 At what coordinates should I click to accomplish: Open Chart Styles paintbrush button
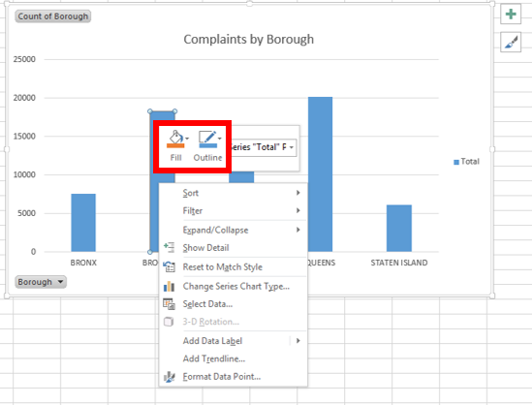511,43
